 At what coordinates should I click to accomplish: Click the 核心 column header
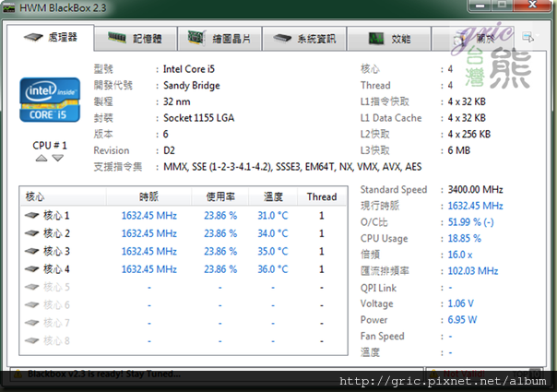point(63,196)
